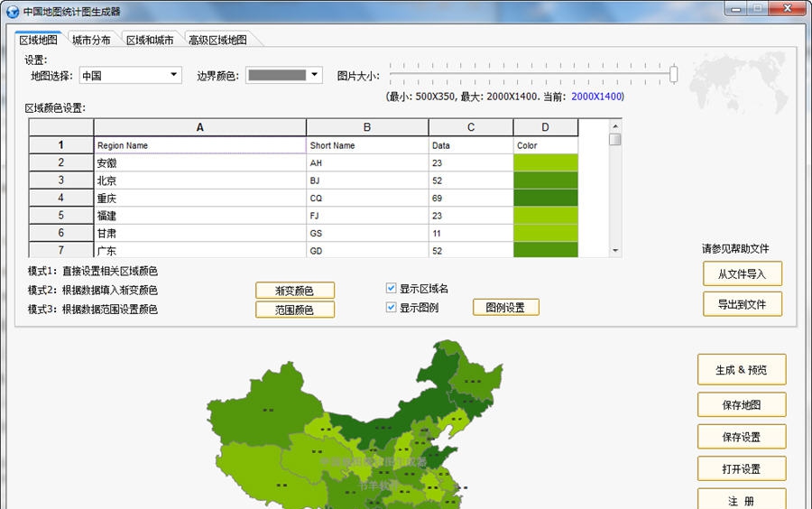Screen dimensions: 812x509
Task: Open the 边界颜色 color dropdown
Action: click(284, 76)
